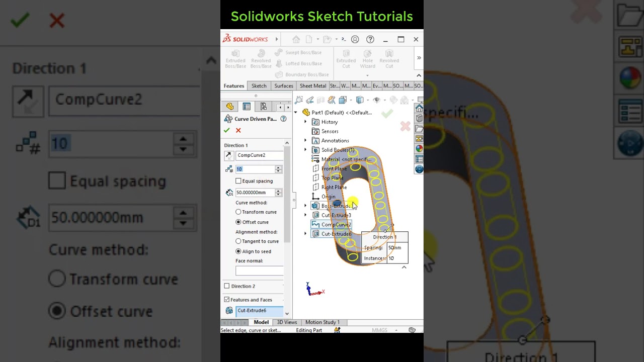Select the Revolved Cut tool

pyautogui.click(x=389, y=59)
